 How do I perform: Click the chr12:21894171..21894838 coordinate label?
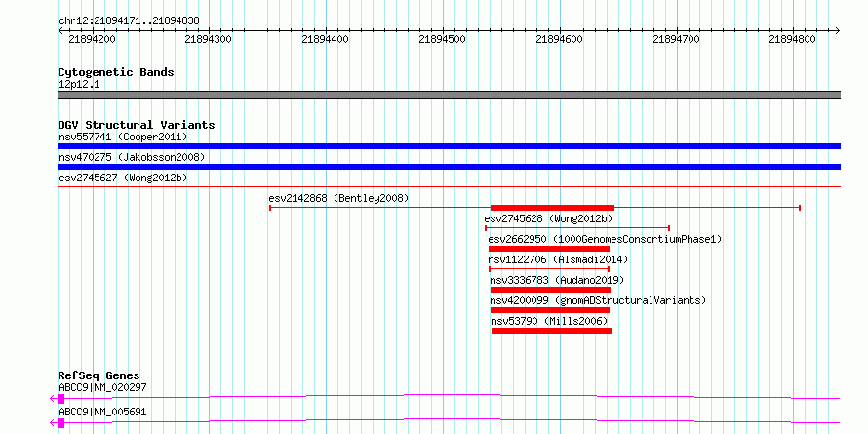pyautogui.click(x=129, y=21)
